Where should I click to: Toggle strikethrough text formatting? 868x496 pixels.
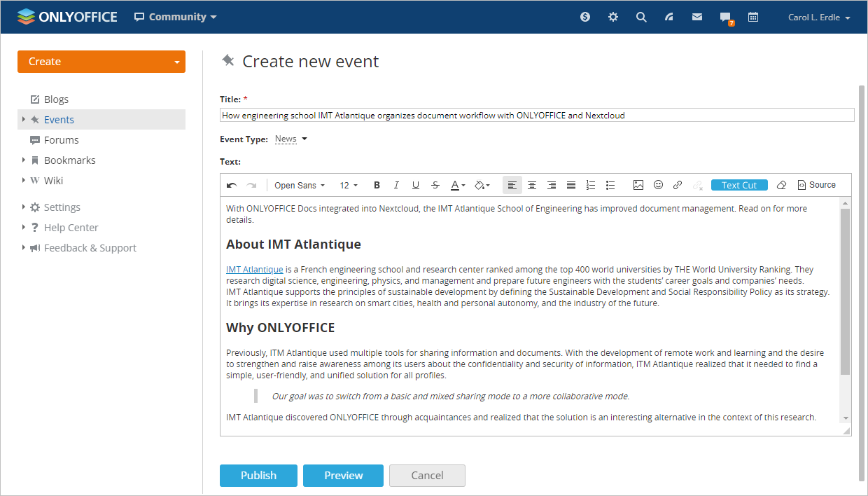click(435, 185)
